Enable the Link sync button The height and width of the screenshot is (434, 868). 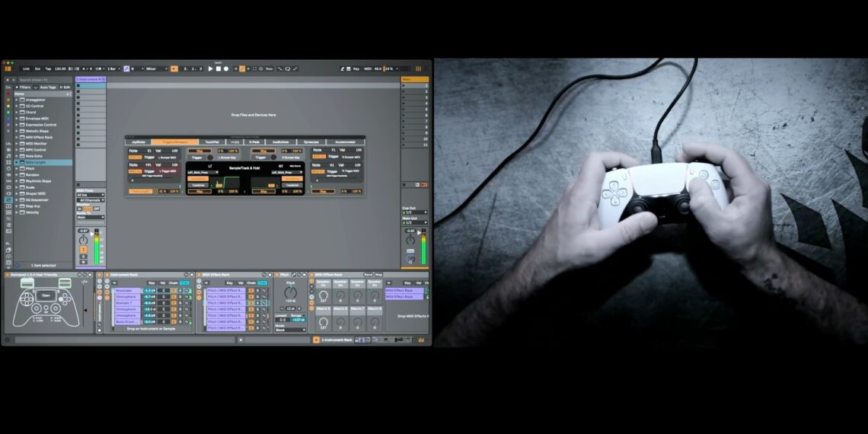pyautogui.click(x=26, y=69)
